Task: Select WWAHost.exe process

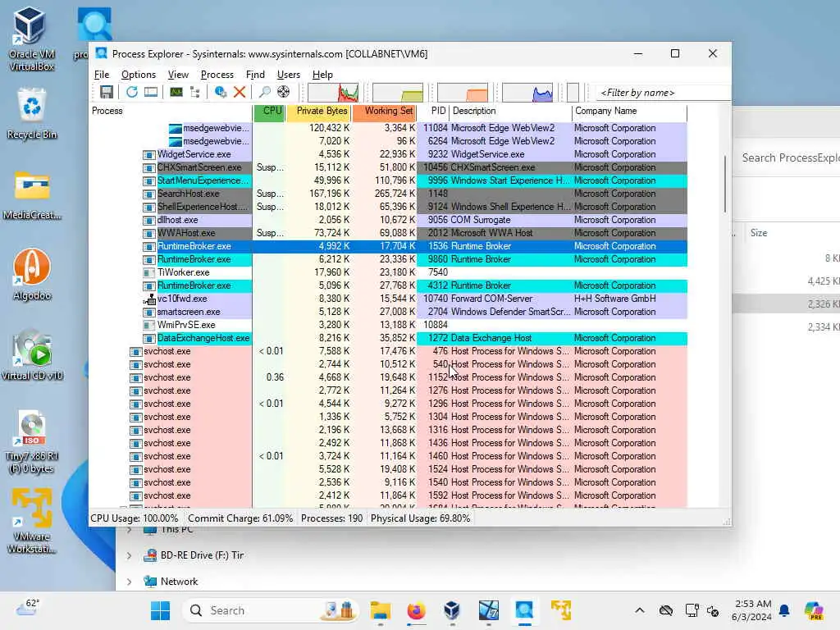Action: tap(388, 233)
